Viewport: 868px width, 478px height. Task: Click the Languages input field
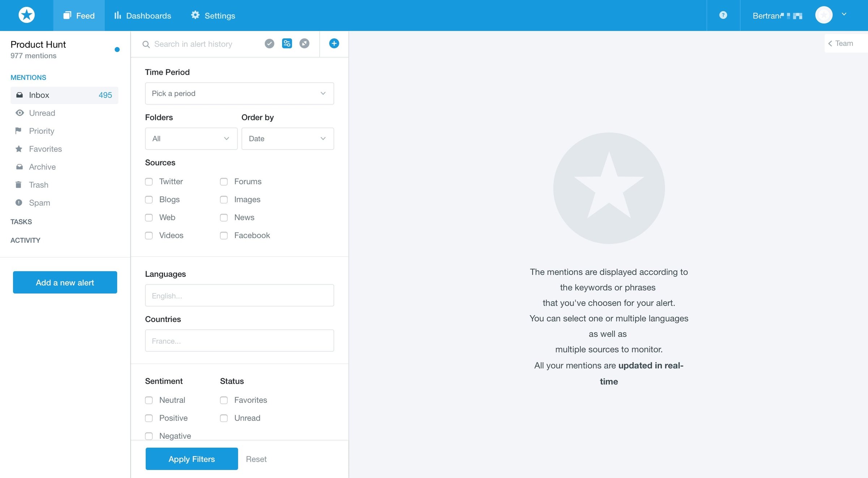pos(239,296)
